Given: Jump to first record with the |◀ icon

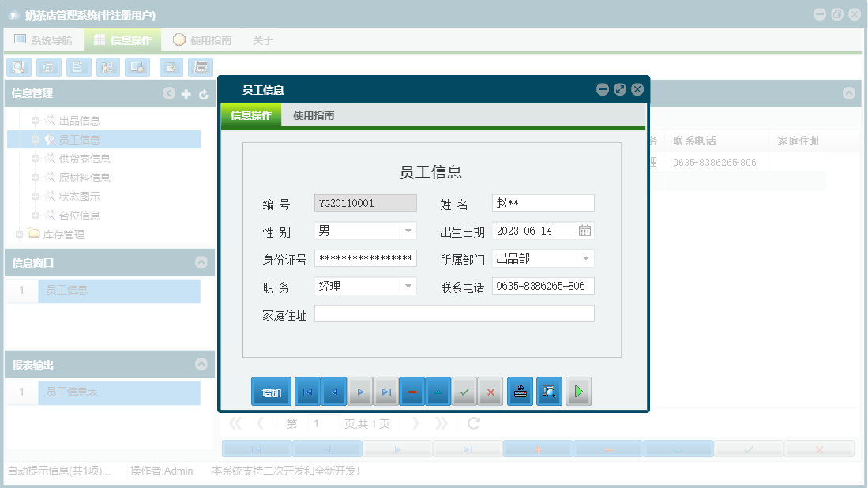Looking at the screenshot, I should click(307, 391).
